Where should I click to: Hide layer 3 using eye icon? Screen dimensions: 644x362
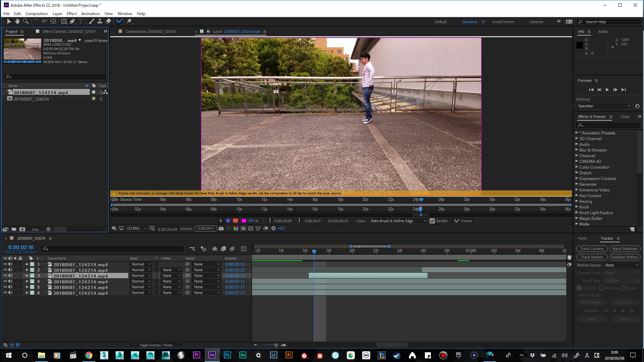[x=5, y=276]
